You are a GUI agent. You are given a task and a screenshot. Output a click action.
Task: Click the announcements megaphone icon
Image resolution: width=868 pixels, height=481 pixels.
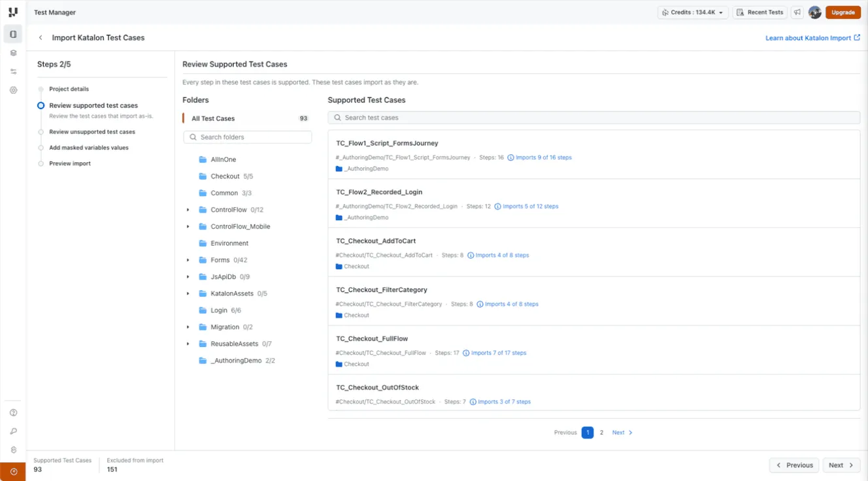797,12
